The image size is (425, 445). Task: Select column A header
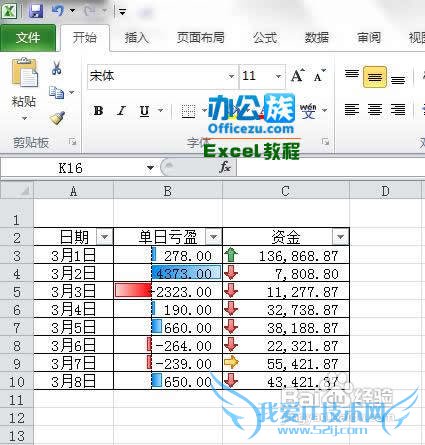73,191
